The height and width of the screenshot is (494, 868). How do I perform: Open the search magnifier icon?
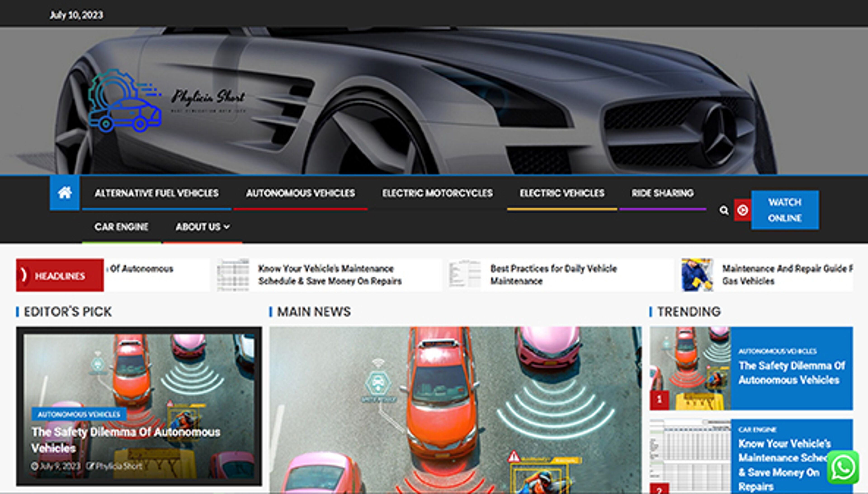click(724, 210)
